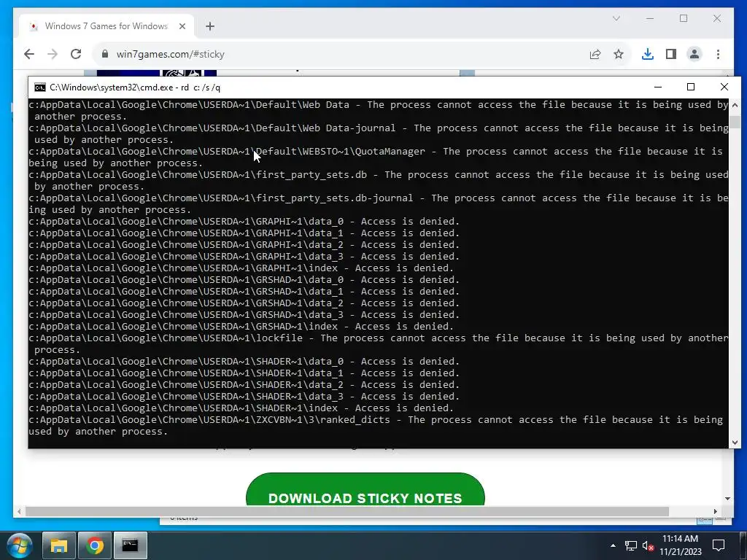This screenshot has height=560, width=747.
Task: Show hidden tray icons
Action: coord(613,545)
